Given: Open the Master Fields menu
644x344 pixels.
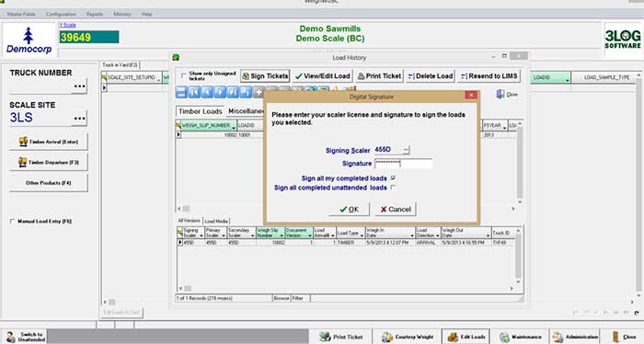Looking at the screenshot, I should (21, 14).
